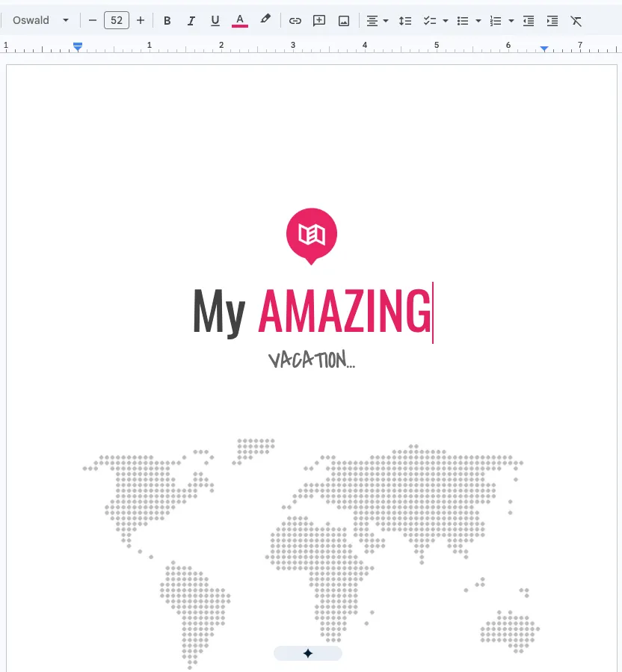The height and width of the screenshot is (672, 622).
Task: Increase indent of the paragraph
Action: point(552,21)
